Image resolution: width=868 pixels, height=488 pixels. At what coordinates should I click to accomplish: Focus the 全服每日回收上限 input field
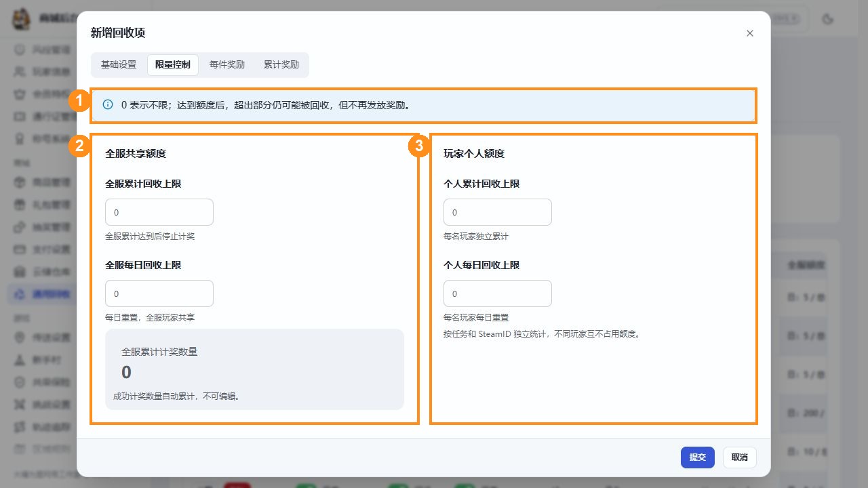click(x=159, y=293)
